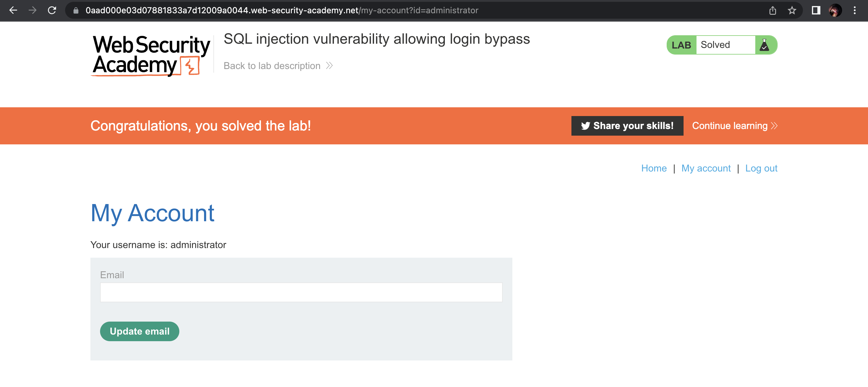Screen dimensions: 868x387
Task: Click the browser forward arrow
Action: (33, 11)
